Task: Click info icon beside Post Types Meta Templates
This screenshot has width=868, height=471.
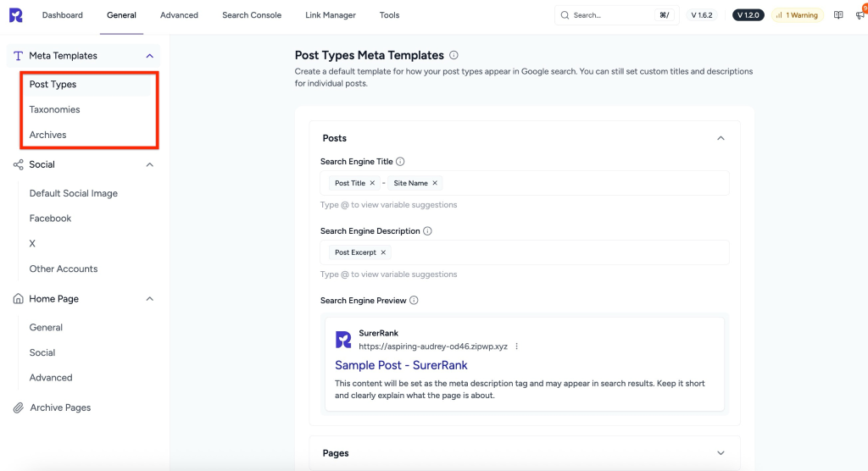Action: 454,55
